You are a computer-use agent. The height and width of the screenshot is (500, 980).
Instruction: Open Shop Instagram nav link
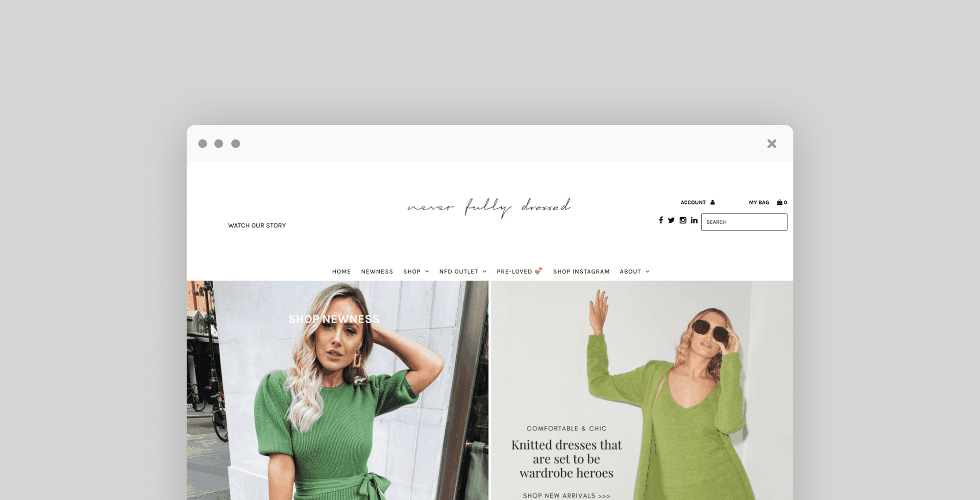point(581,272)
